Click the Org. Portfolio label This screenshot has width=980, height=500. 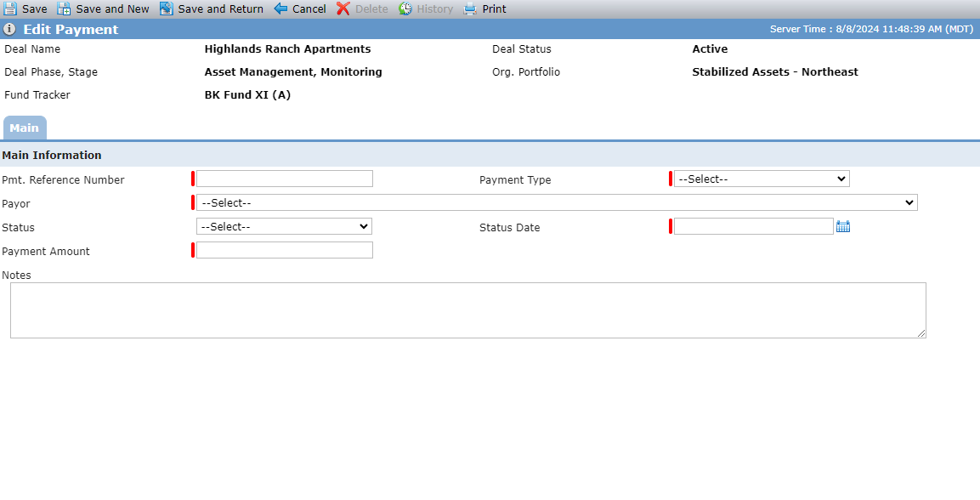point(526,72)
